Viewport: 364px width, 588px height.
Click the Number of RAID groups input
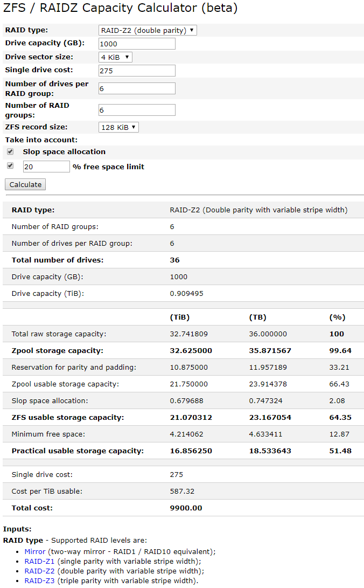tap(137, 110)
